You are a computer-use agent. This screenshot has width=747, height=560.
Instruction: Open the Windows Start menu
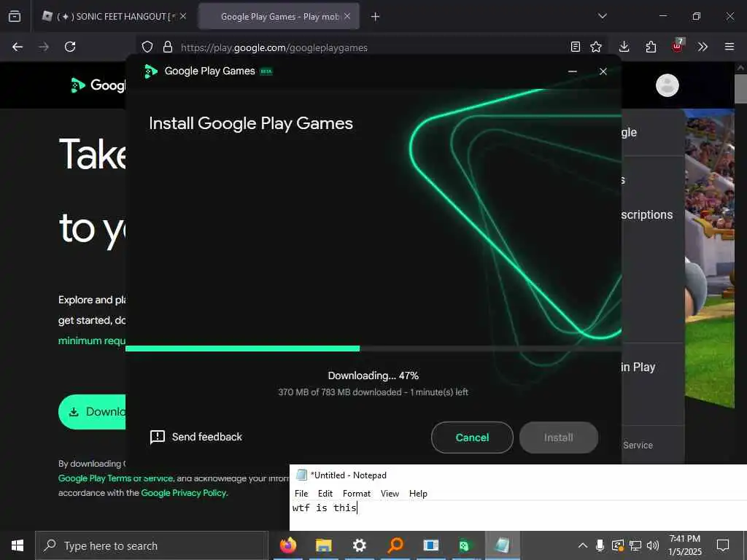18,545
